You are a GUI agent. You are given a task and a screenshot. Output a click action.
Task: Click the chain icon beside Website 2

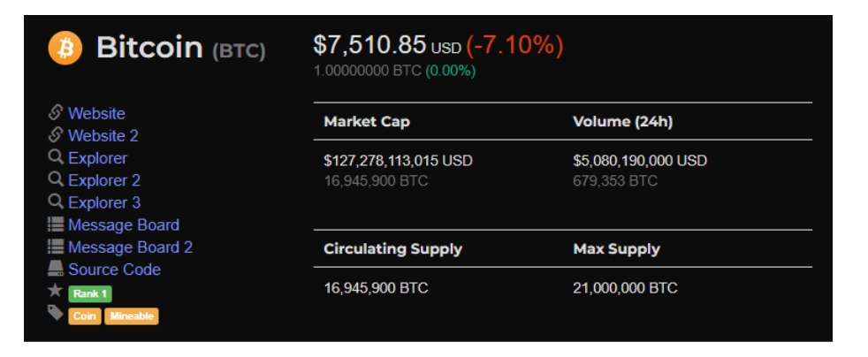56,134
